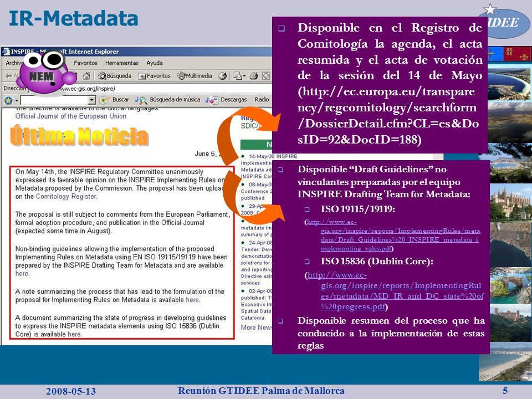Select the hilltop castle photo thumbnail

click(510, 323)
